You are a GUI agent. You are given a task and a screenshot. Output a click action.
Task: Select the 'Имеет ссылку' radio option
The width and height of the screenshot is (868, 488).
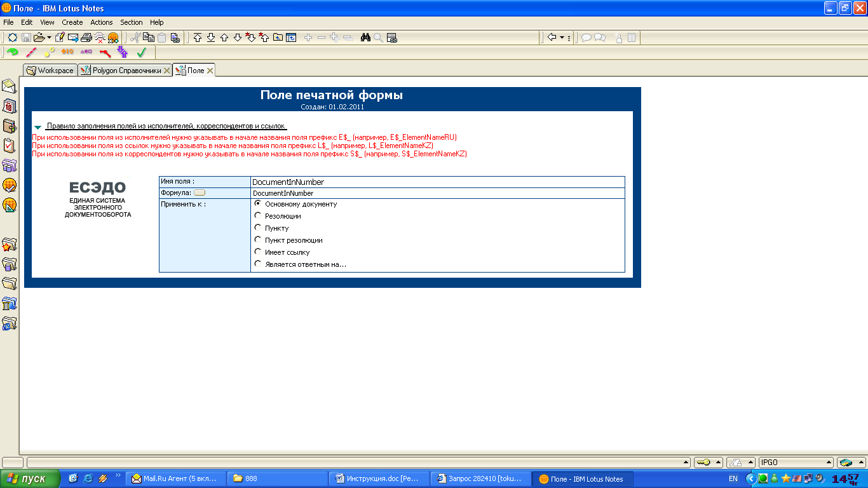click(x=257, y=252)
